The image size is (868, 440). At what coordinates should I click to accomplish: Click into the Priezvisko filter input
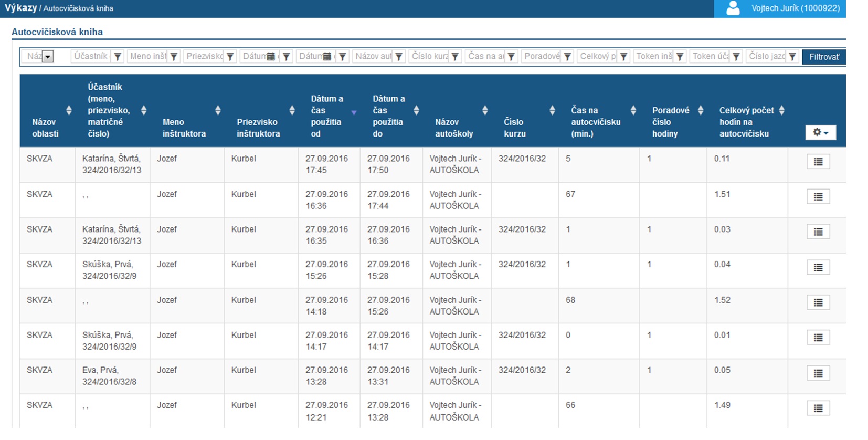(x=204, y=57)
